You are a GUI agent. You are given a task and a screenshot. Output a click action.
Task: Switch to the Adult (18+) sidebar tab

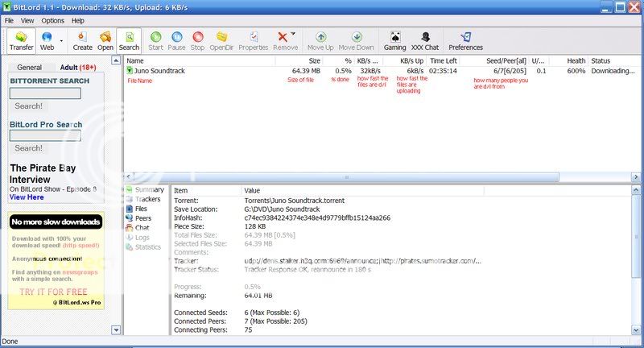(x=78, y=68)
